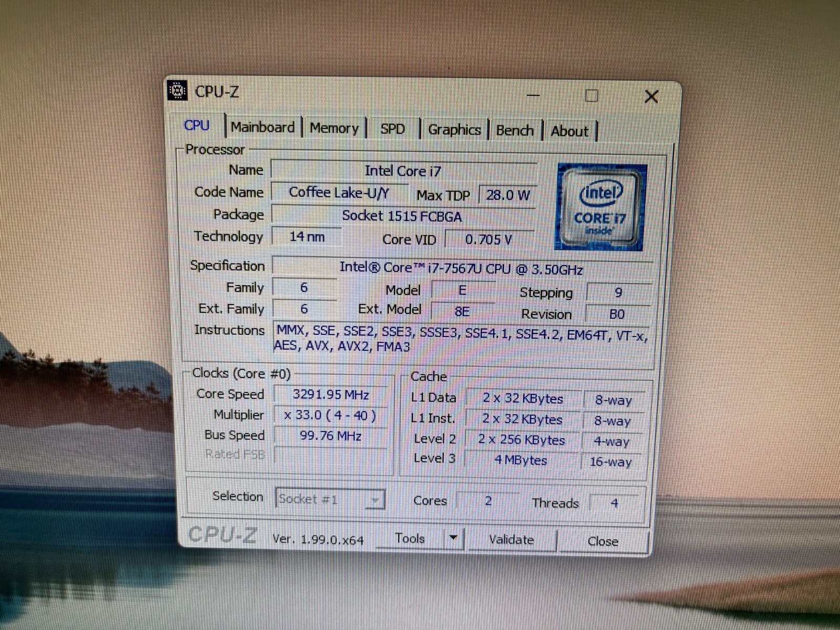
Task: Select the CPU tab
Action: 197,125
